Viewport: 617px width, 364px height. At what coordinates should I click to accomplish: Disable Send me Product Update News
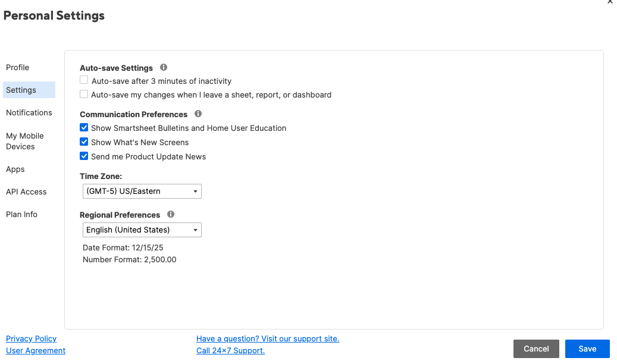click(x=84, y=156)
